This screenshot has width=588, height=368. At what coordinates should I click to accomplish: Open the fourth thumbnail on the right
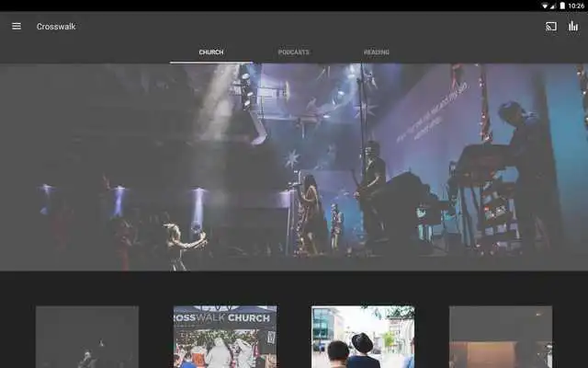pyautogui.click(x=501, y=337)
